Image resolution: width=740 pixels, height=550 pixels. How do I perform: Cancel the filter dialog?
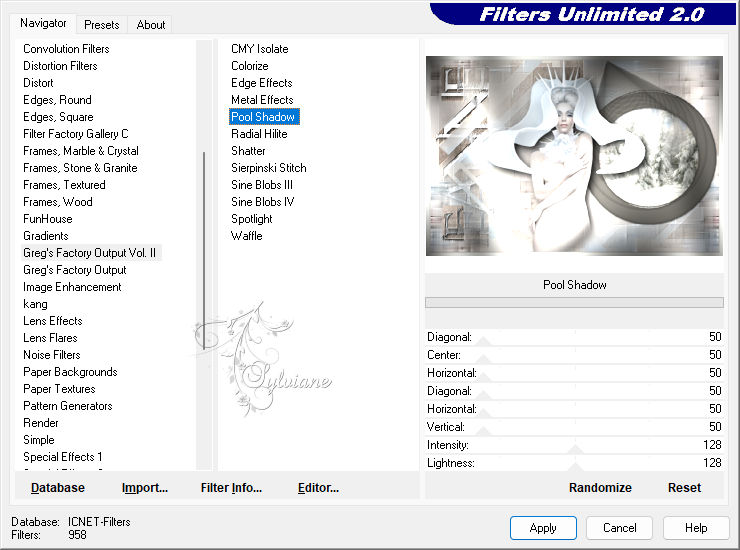coord(619,527)
